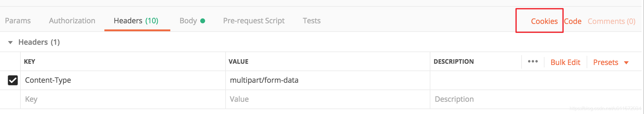This screenshot has width=644, height=114.
Task: Open the Presets dropdown arrow
Action: point(626,63)
